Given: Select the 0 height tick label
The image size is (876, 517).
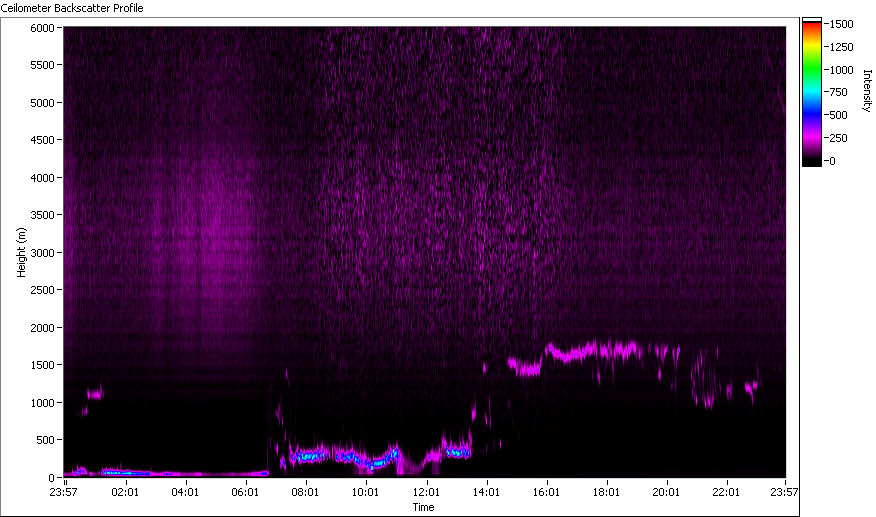Looking at the screenshot, I should (51, 478).
